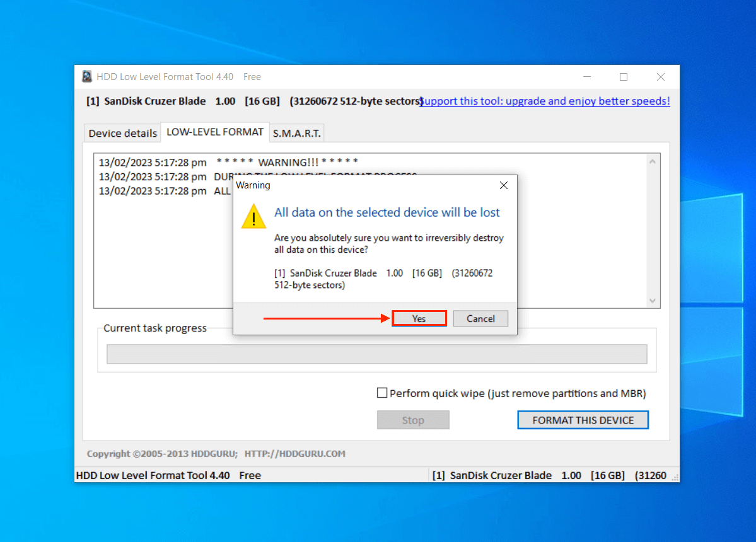This screenshot has height=542, width=756.
Task: Maximize the HDD Low Level Format Tool window
Action: click(x=624, y=77)
